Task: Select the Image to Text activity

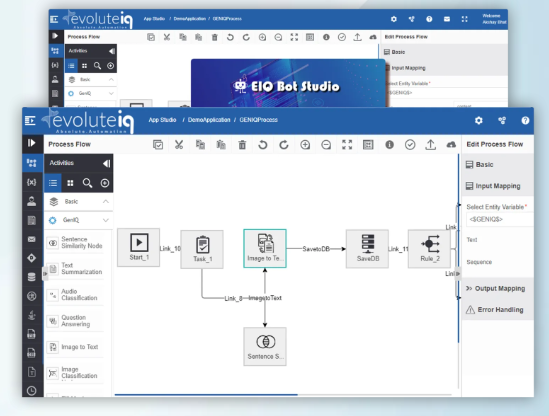Action: pyautogui.click(x=78, y=347)
